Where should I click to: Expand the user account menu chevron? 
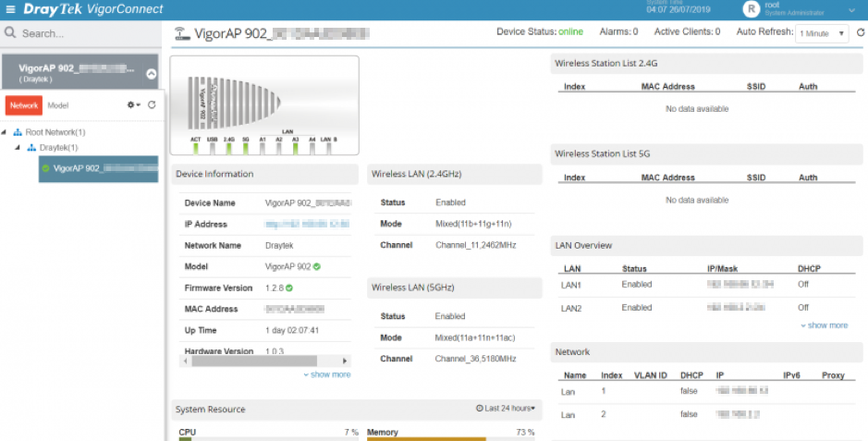851,10
